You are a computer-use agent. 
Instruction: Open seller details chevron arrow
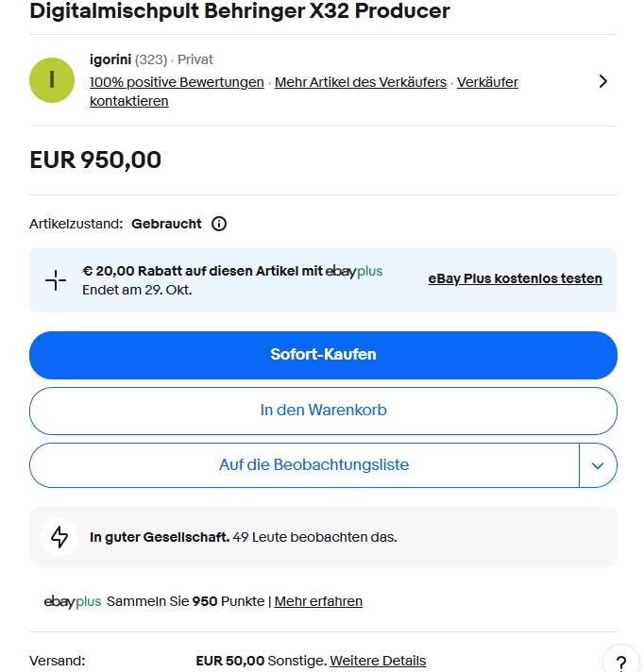603,81
